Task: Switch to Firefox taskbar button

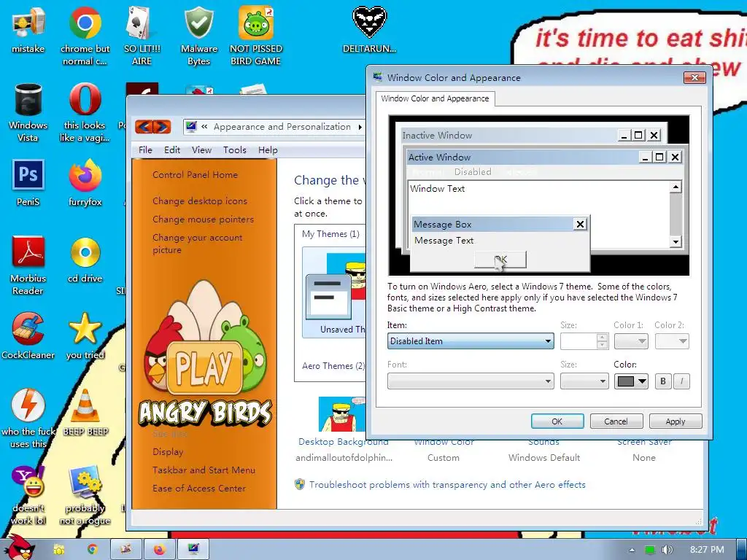Action: click(159, 549)
